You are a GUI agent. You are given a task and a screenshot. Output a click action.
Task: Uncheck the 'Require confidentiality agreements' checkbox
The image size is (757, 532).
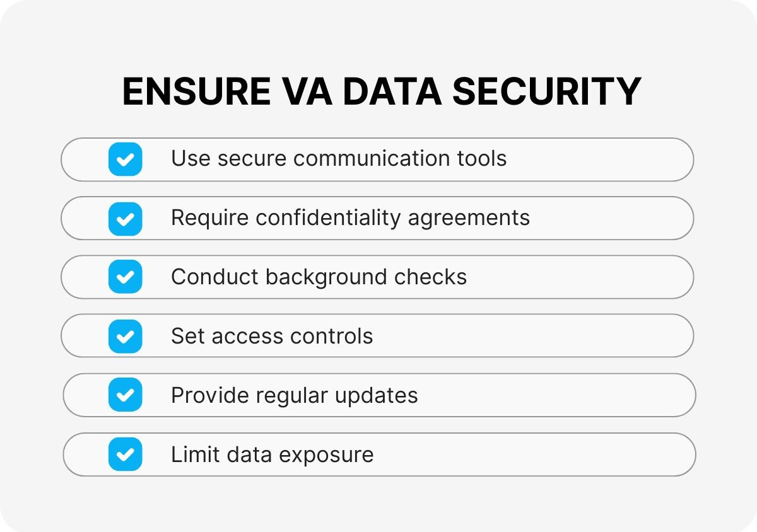(x=125, y=218)
